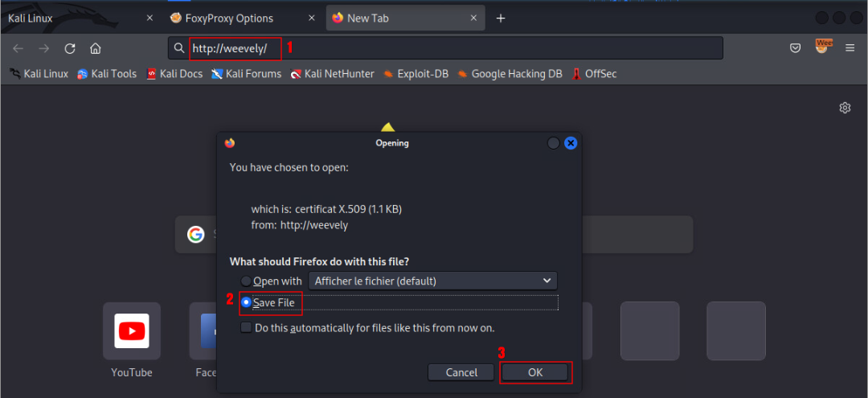Click the Back navigation arrow
The image size is (868, 398).
[x=18, y=48]
